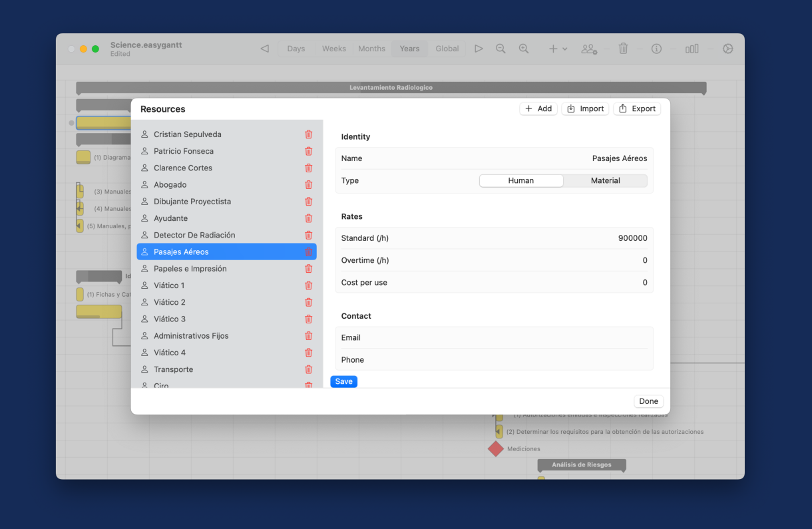Click the Save button

tap(343, 381)
